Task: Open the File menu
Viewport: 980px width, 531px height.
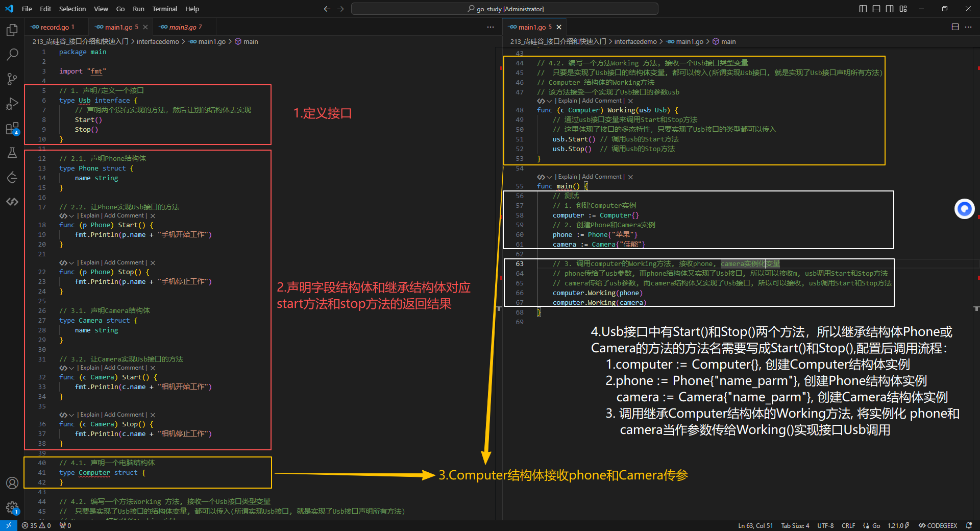Action: click(27, 9)
